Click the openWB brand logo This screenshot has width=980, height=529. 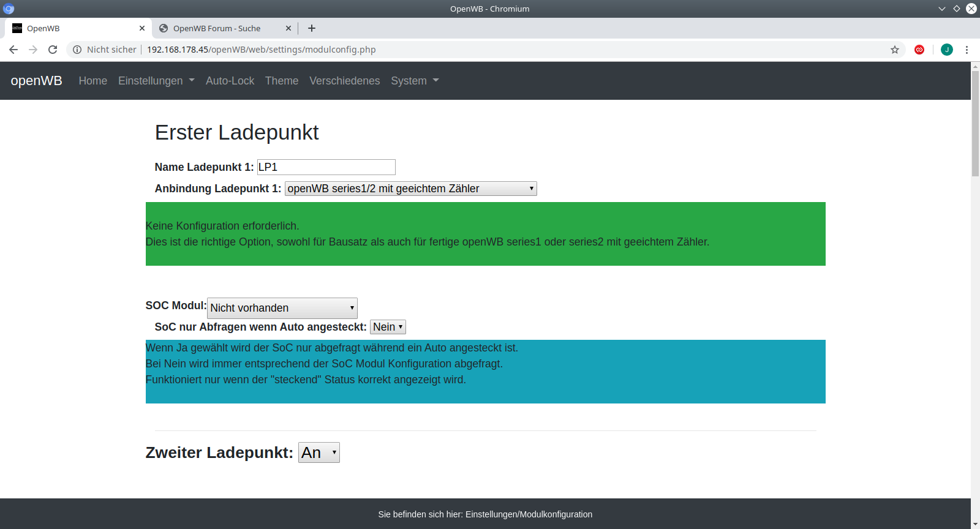37,81
